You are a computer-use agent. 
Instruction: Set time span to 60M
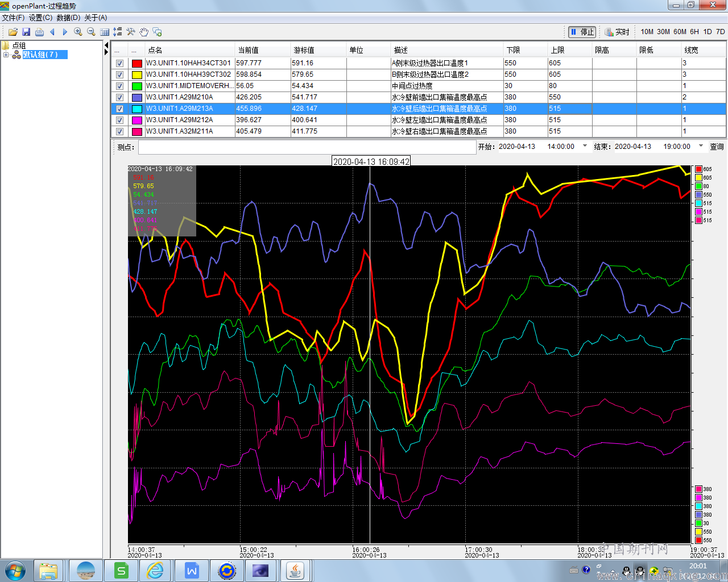click(680, 32)
